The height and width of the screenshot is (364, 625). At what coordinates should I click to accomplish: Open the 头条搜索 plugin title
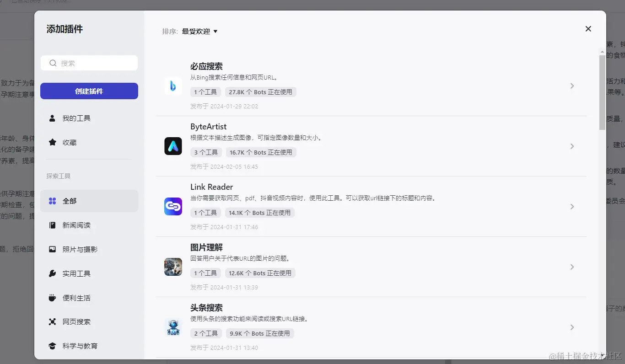coord(206,308)
